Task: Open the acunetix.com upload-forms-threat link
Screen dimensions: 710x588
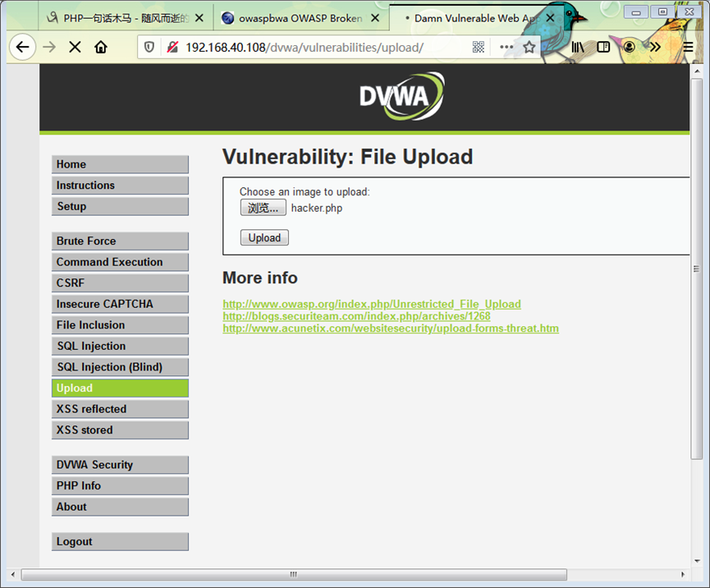Action: tap(391, 328)
